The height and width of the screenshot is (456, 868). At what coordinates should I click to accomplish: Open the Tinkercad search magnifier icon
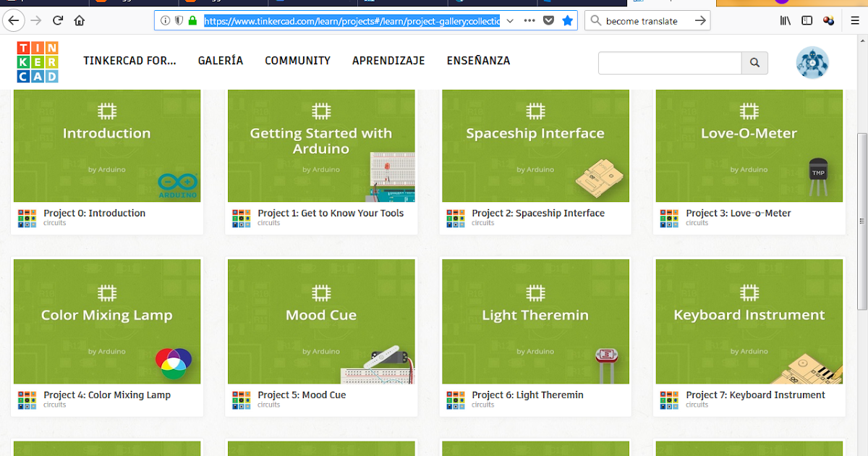click(x=754, y=63)
